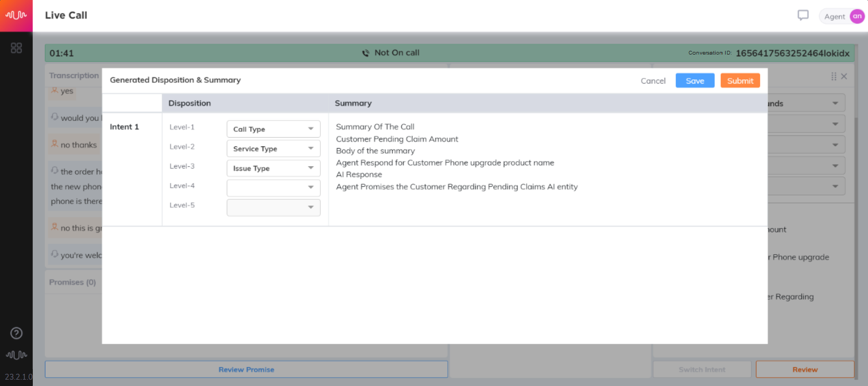Click agent headset icon next to 'would you'
Viewport: 868px width, 386px height.
click(x=55, y=117)
